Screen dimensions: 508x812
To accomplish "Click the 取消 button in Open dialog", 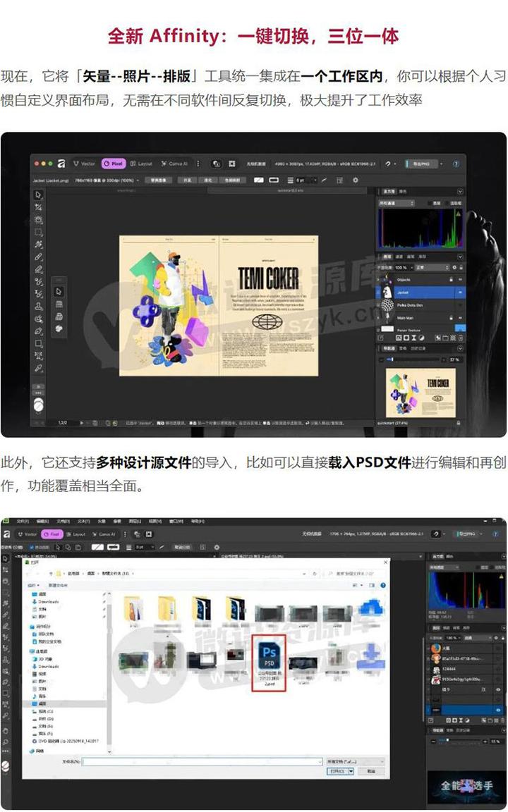I will (x=371, y=771).
